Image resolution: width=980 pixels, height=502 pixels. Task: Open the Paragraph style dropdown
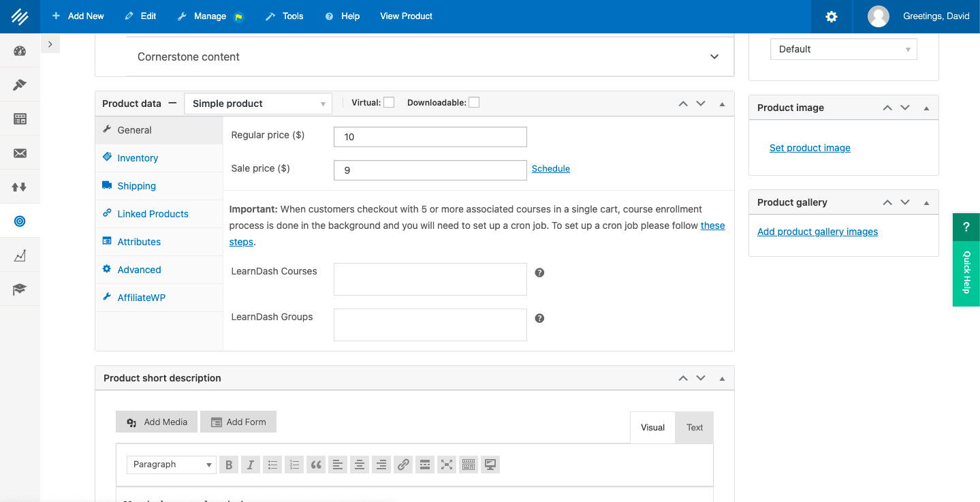pos(171,464)
